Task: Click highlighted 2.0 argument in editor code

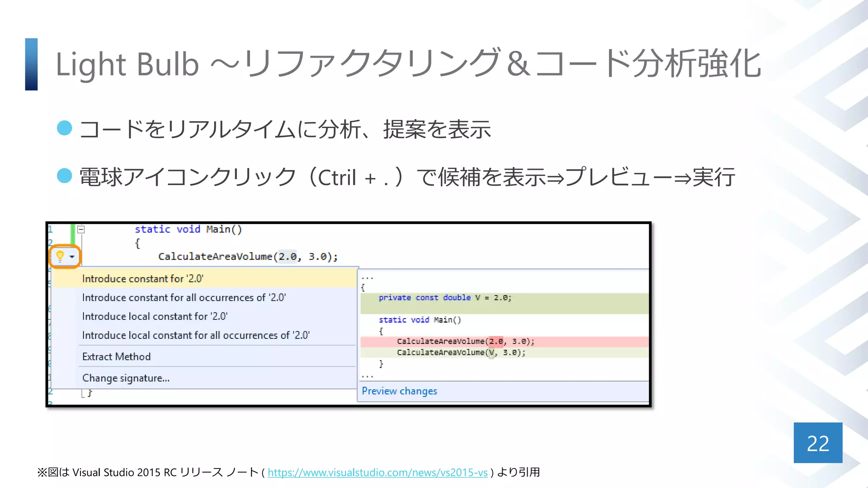Action: coord(287,257)
